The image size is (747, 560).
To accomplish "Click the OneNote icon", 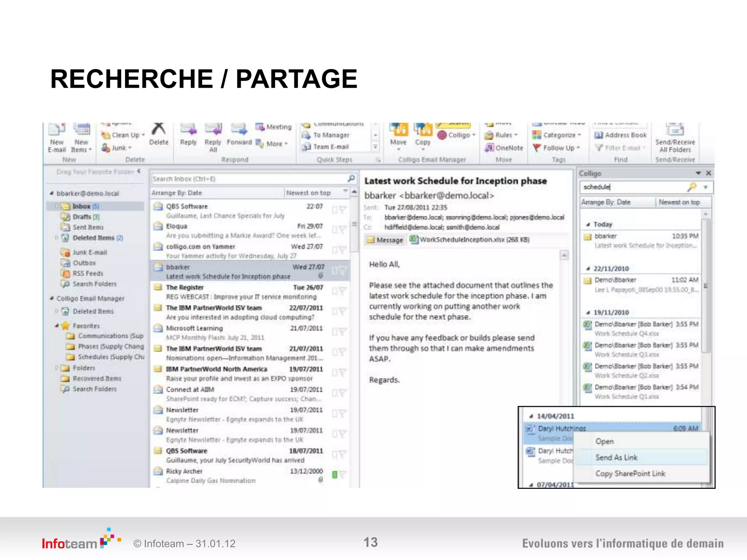I will 489,148.
